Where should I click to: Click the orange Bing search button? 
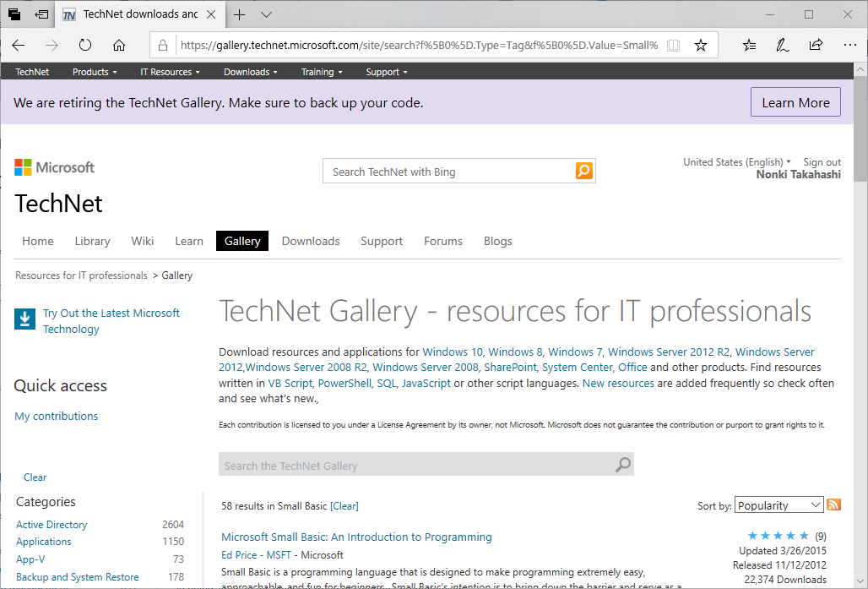pos(583,171)
